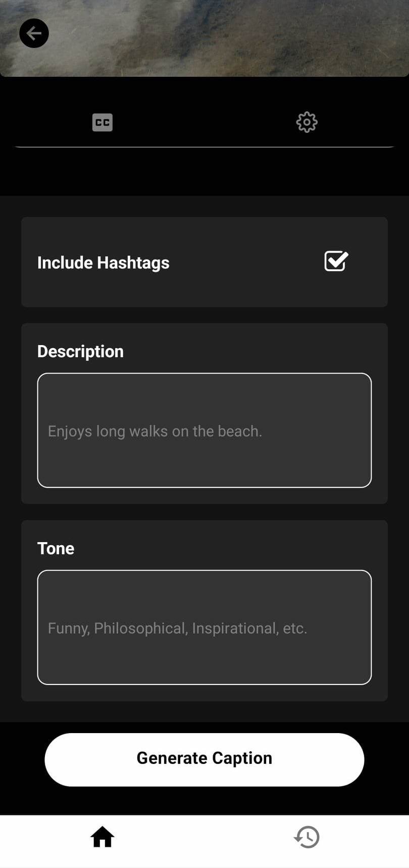Screen dimensions: 409x868
Task: Focus the Description text box
Action: click(x=205, y=430)
